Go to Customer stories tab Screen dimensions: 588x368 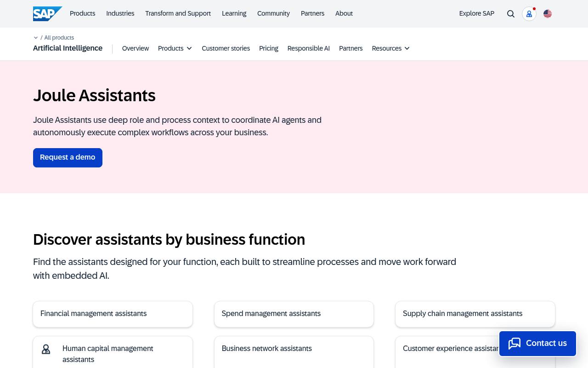(226, 48)
